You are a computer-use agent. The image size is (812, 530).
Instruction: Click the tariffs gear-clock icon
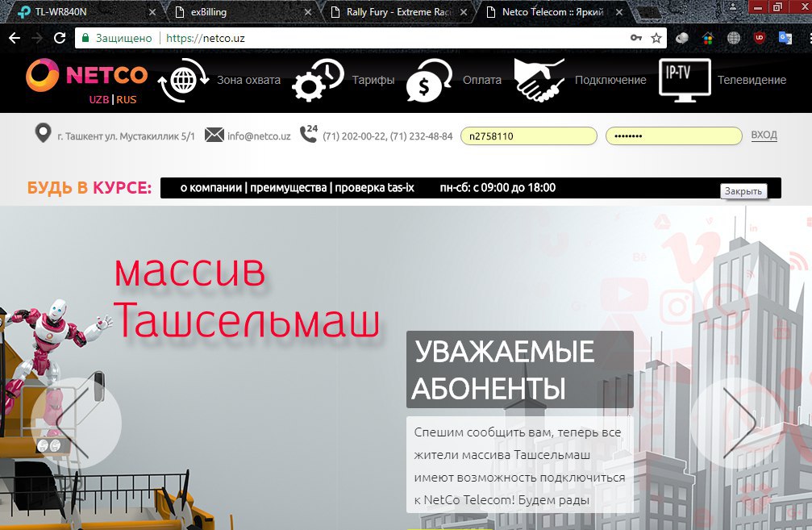pyautogui.click(x=318, y=81)
